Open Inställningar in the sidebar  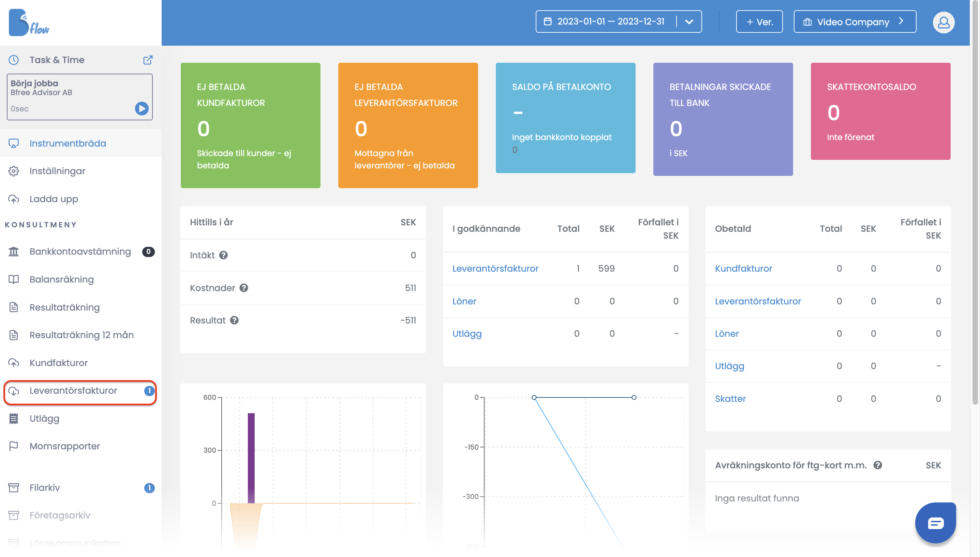point(57,171)
